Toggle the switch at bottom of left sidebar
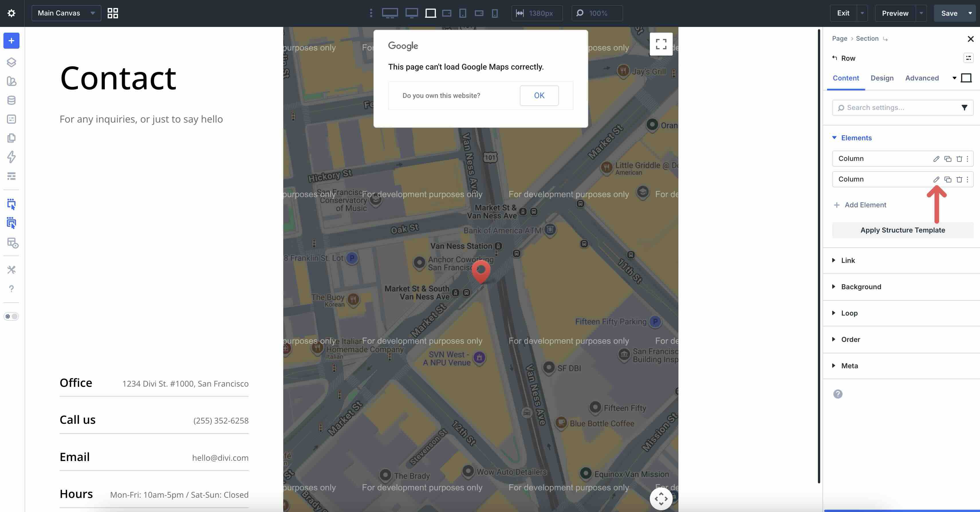 11,316
